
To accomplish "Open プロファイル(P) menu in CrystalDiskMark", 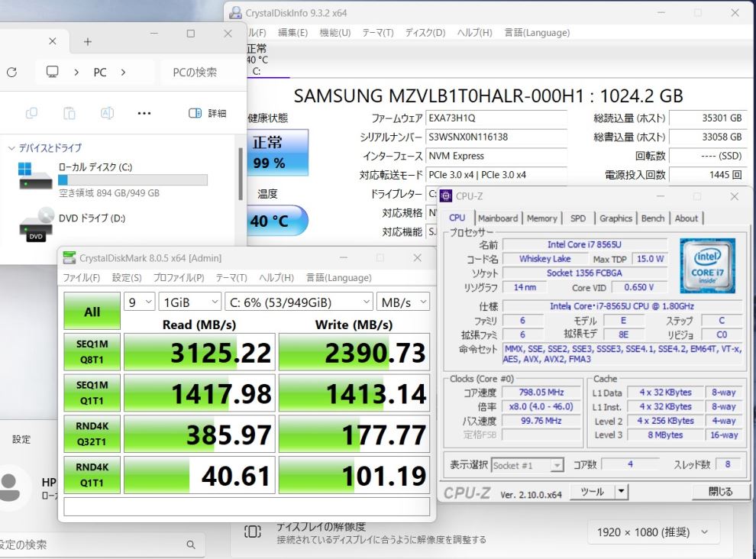I will (179, 278).
